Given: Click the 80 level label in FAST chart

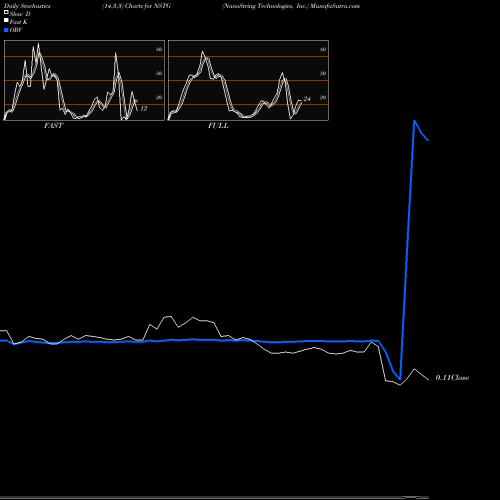Looking at the screenshot, I should pos(159,49).
